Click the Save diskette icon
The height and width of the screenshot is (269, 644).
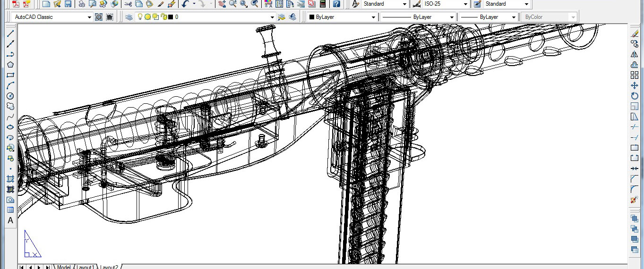pyautogui.click(x=68, y=4)
